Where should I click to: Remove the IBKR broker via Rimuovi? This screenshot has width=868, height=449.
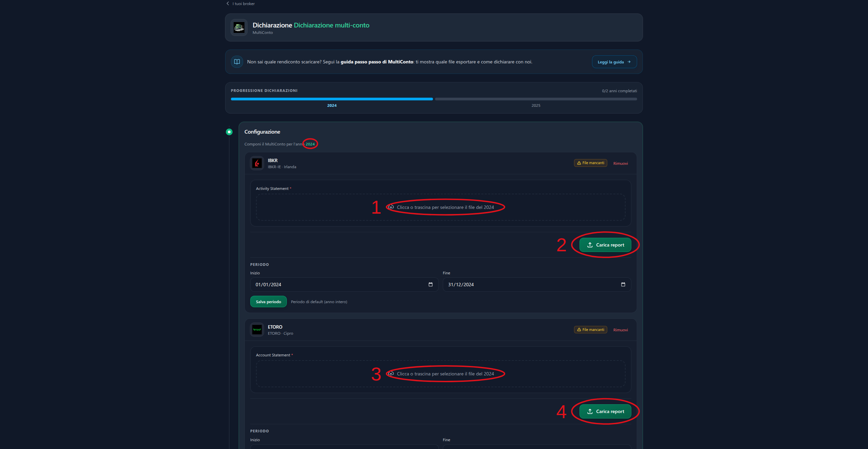[620, 163]
